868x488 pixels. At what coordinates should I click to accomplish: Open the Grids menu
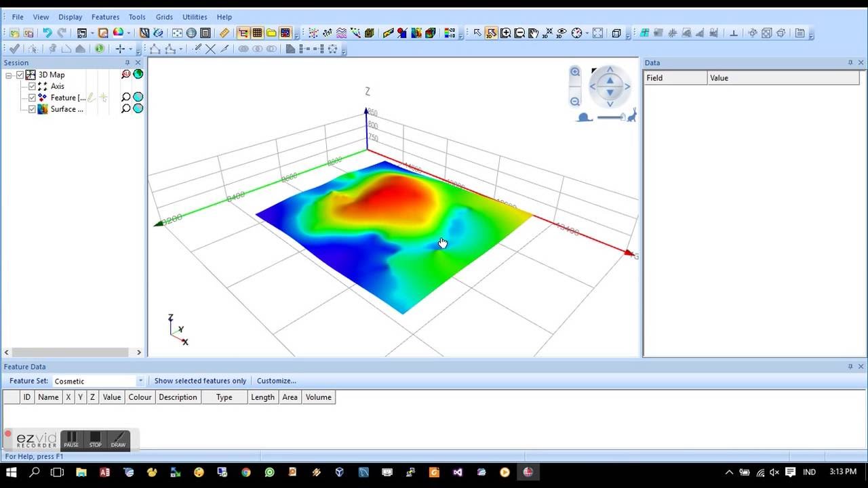[x=164, y=17]
